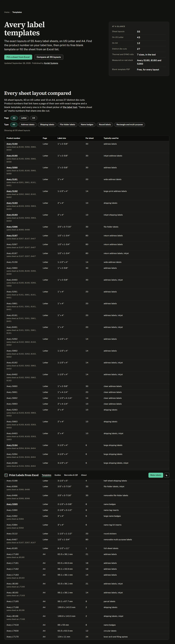175x644 pixels.
Task: Click the Avery L7630 row name
Action: [12, 631]
